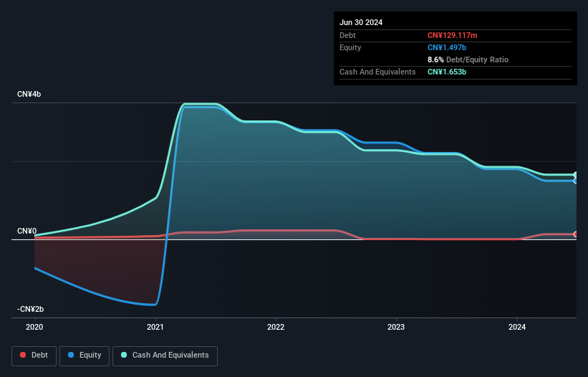
Task: Click the CN¥4b y-axis label
Action: [x=29, y=94]
